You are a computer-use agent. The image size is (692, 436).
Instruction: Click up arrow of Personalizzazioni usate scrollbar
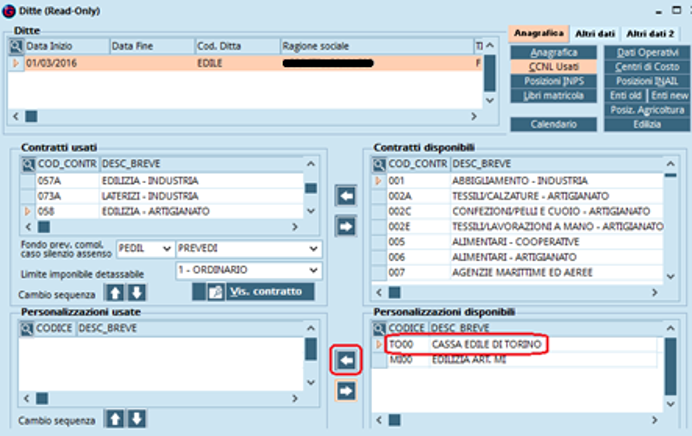point(311,328)
